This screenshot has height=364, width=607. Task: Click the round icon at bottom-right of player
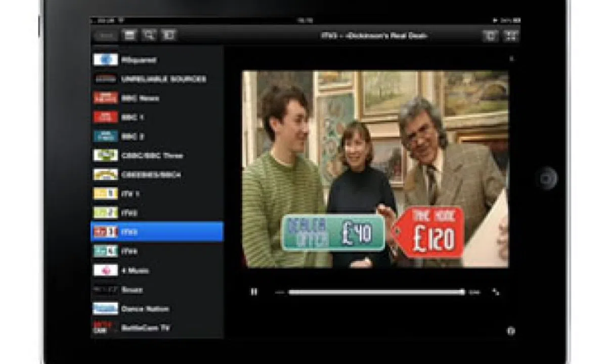click(x=511, y=331)
